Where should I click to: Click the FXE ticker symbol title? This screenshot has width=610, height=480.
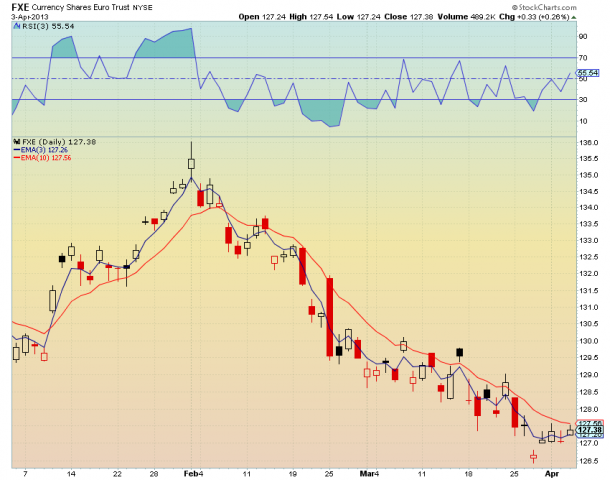pyautogui.click(x=20, y=7)
